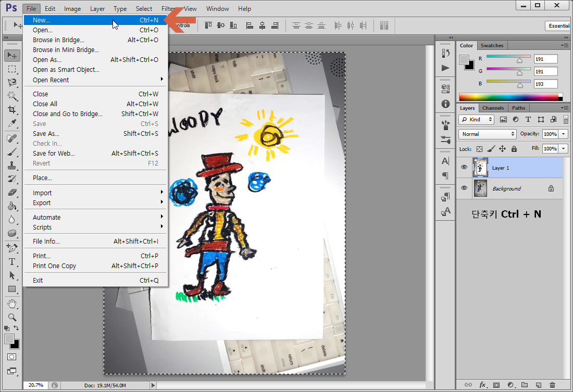Click the create new layer icon
Image resolution: width=573 pixels, height=392 pixels.
click(538, 385)
